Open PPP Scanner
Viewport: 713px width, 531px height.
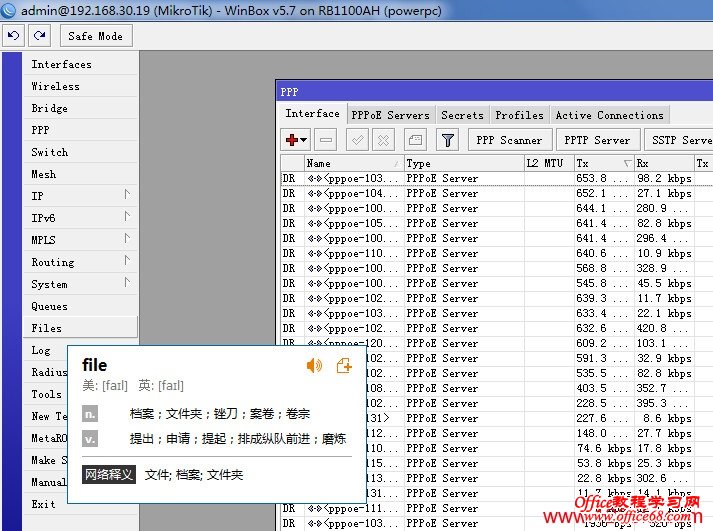click(509, 140)
